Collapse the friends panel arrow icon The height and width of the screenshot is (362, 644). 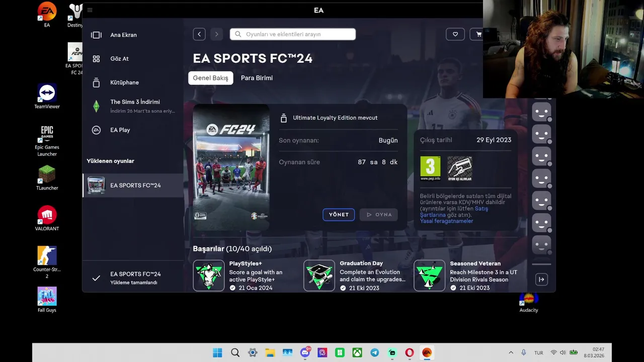[541, 280]
